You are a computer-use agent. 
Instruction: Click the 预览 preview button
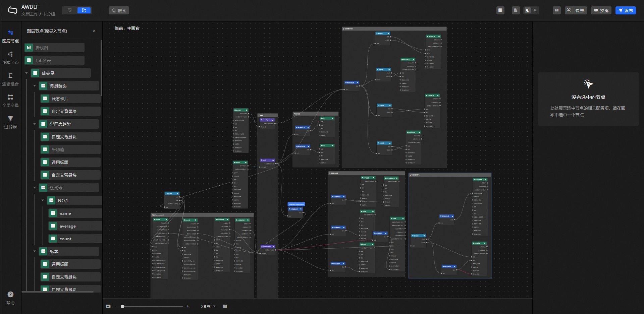(601, 10)
